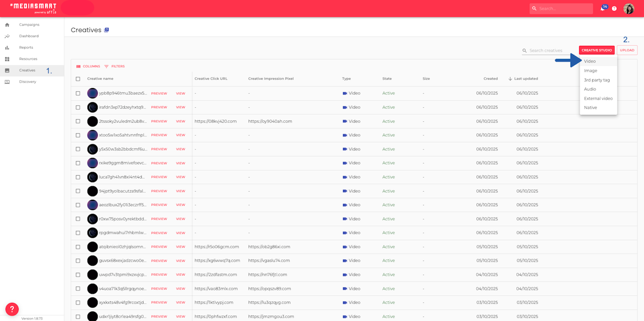Click the Campaigns home icon in sidebar
Viewport: 644px width, 321px height.
coord(7,25)
